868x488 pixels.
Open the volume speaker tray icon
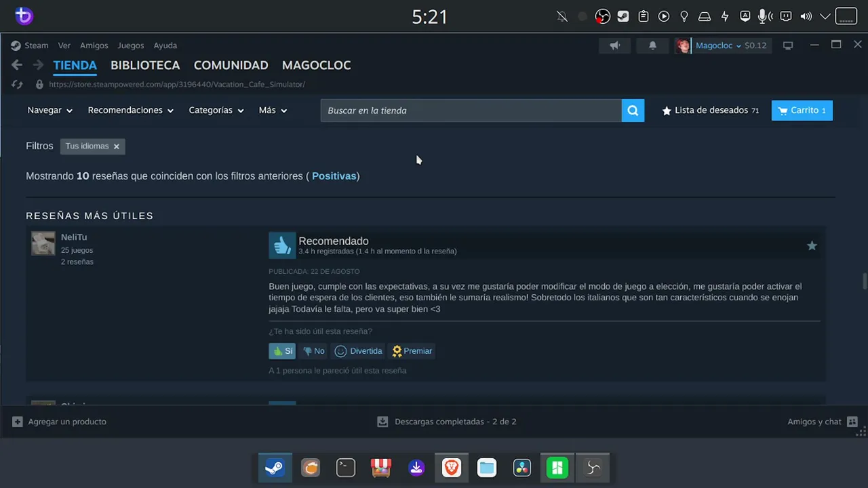click(x=806, y=16)
